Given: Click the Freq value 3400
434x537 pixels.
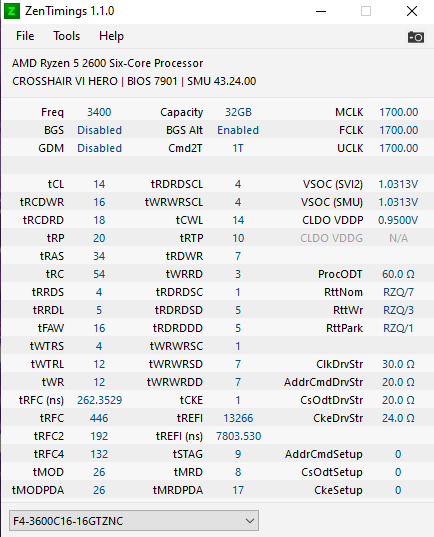Looking at the screenshot, I should click(99, 112).
